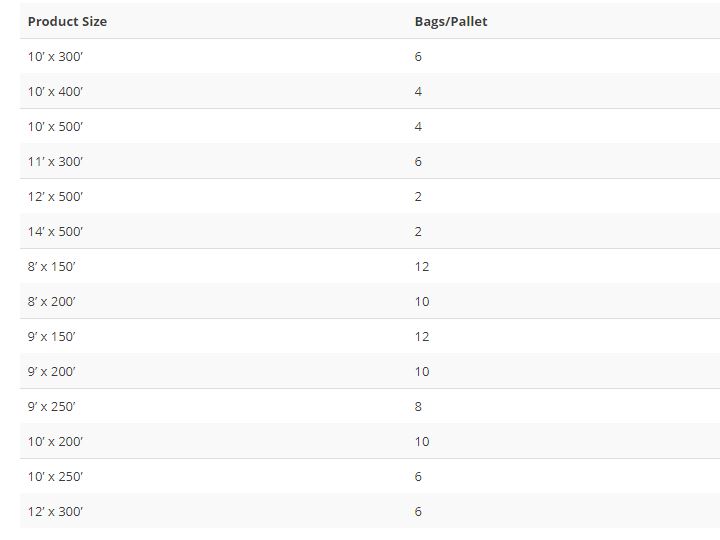Click the Bags/Pallet column header
The width and height of the screenshot is (720, 540).
pyautogui.click(x=451, y=21)
